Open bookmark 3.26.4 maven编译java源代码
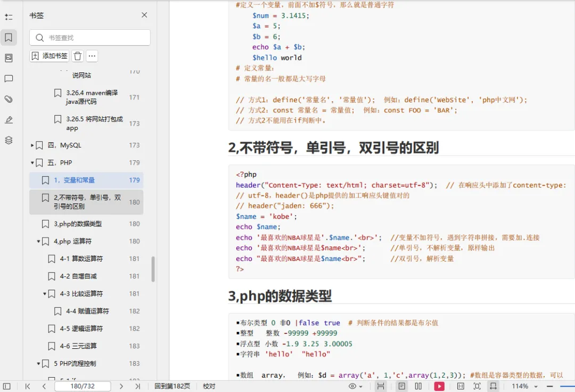The image size is (575, 392). click(x=92, y=97)
